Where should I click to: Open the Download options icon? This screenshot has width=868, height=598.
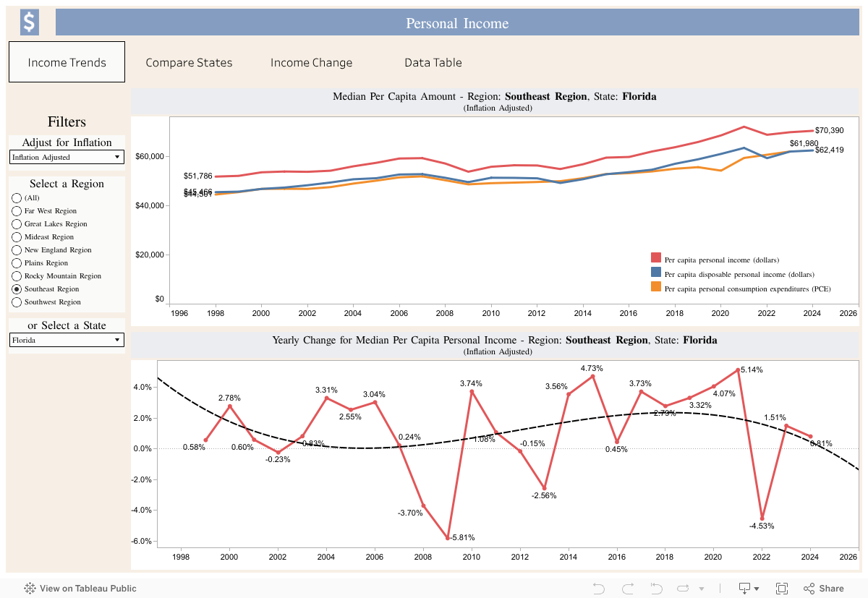pyautogui.click(x=745, y=588)
